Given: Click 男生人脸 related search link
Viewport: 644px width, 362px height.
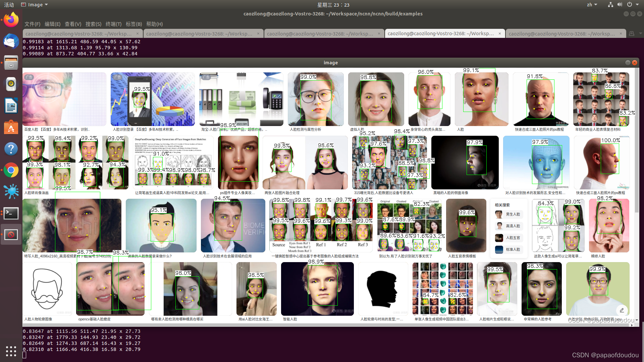Looking at the screenshot, I should [x=513, y=214].
